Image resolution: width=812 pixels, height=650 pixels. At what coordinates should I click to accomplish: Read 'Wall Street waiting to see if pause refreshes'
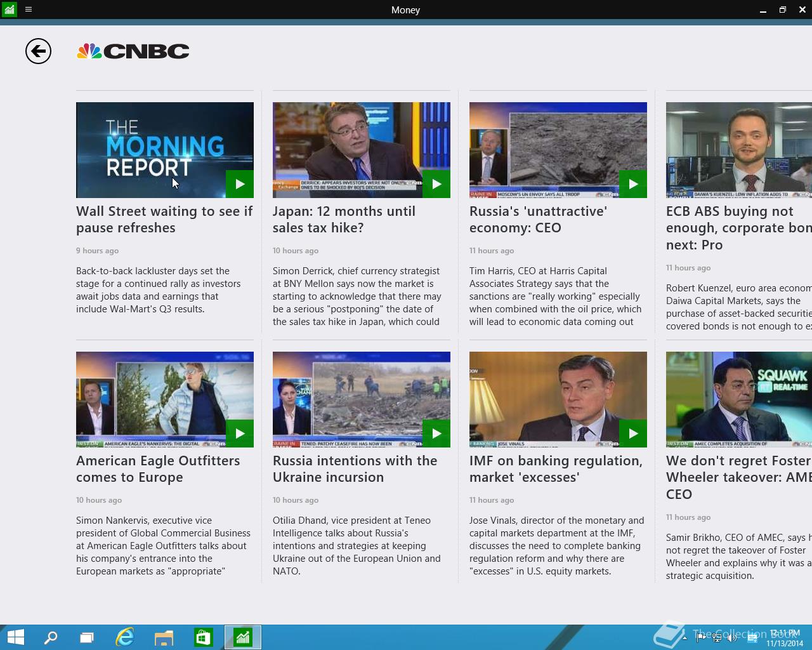coord(164,220)
